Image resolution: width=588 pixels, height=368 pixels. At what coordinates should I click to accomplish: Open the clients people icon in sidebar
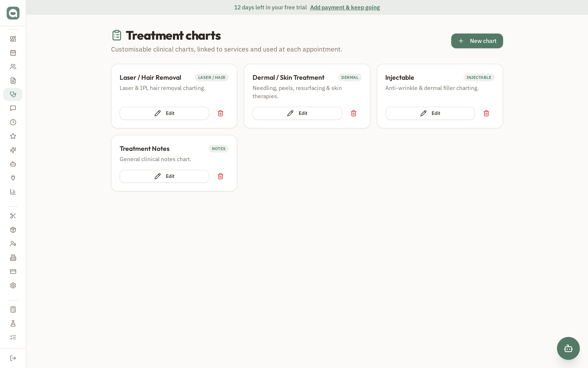13,67
